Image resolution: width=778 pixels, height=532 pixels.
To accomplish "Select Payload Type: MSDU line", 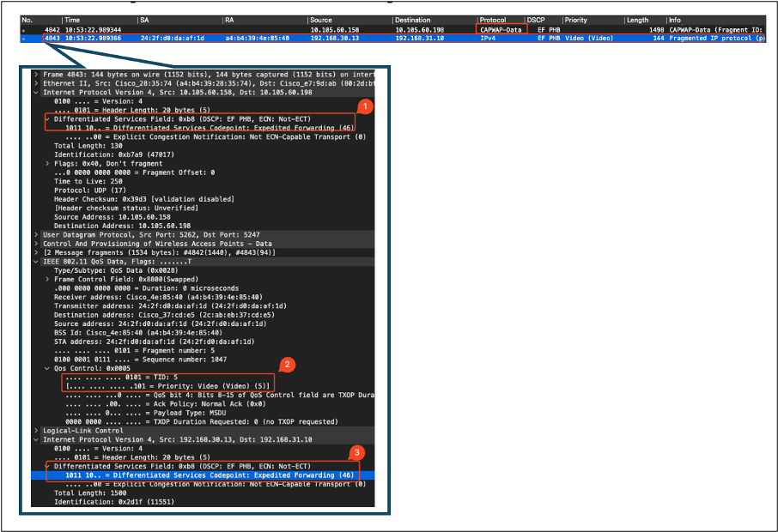I will coord(146,413).
